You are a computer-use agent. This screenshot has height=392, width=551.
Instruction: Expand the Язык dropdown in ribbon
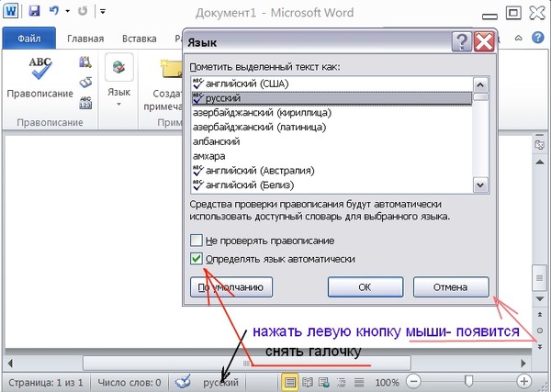(x=118, y=104)
